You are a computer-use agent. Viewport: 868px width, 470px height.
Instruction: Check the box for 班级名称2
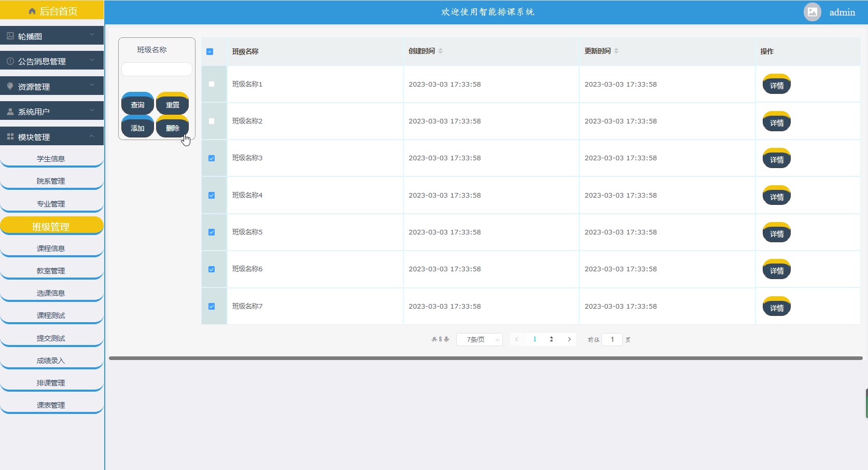212,121
